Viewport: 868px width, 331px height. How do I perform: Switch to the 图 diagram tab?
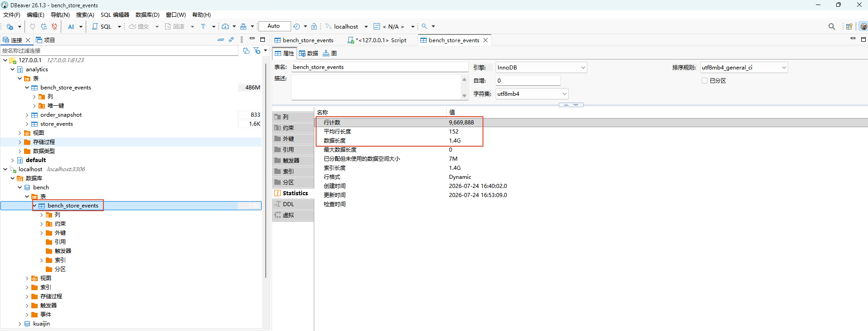click(x=330, y=53)
